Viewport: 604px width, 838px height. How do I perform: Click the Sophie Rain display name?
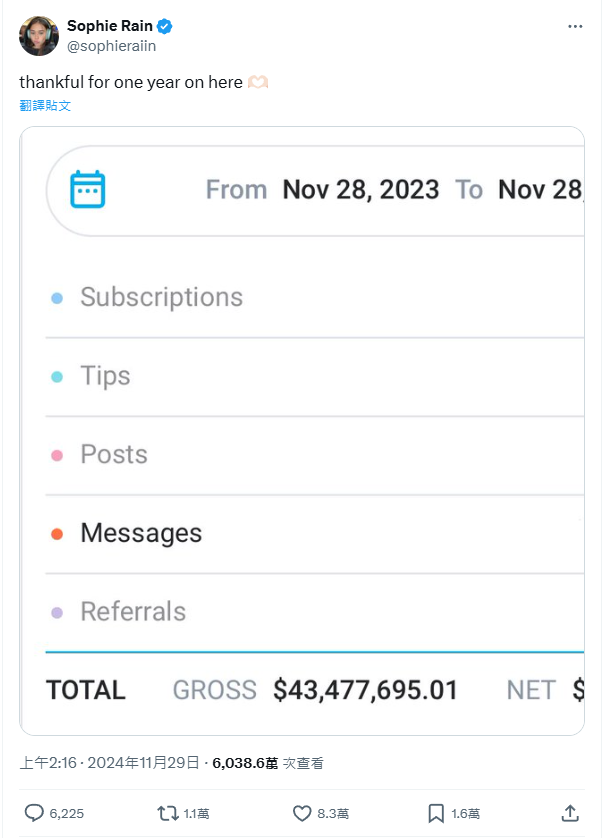click(110, 26)
